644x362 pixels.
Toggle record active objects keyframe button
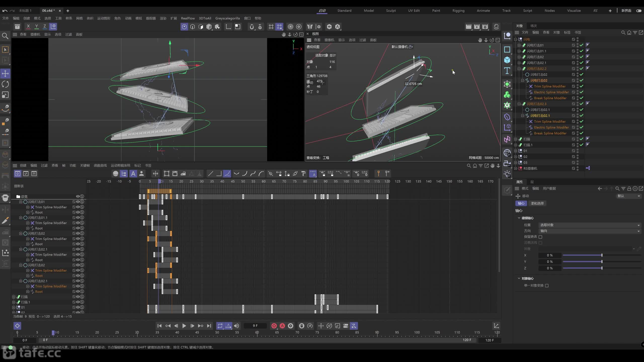274,326
